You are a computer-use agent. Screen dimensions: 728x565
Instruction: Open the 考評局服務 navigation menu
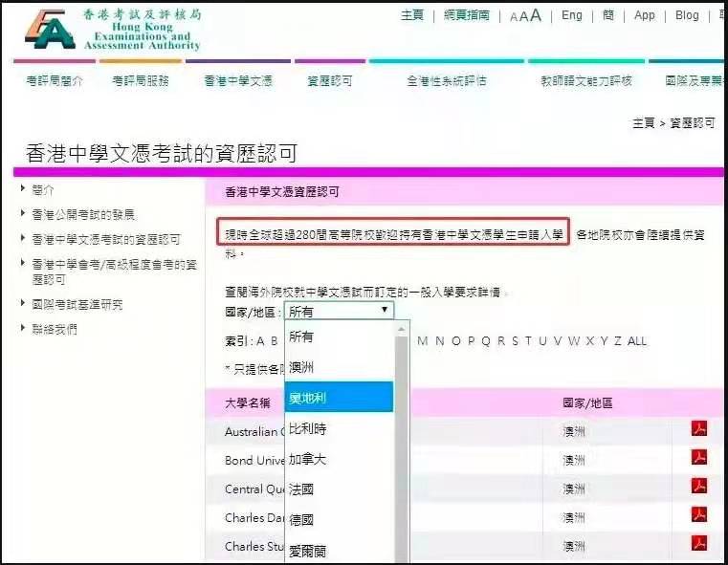[x=141, y=81]
